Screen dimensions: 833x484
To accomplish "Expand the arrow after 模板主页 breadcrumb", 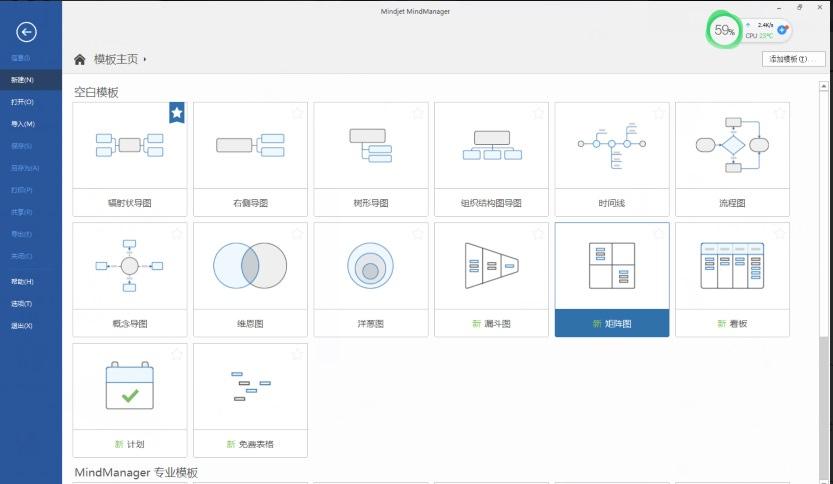I will coord(145,60).
